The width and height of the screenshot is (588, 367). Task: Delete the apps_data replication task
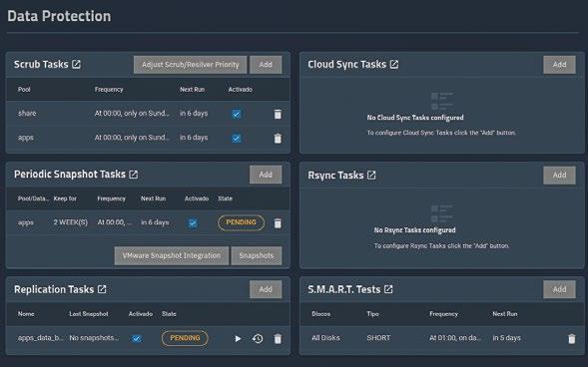pos(278,339)
